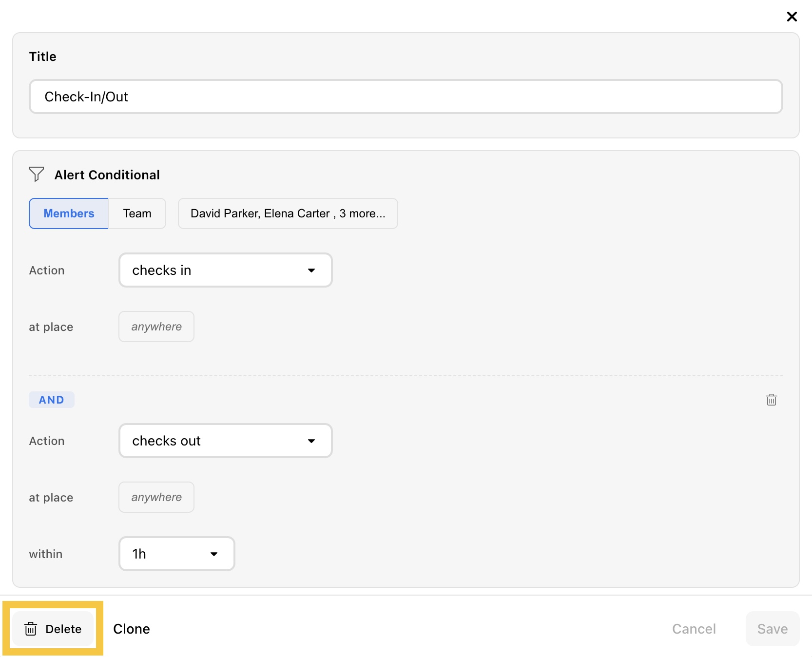Click the caret arrow of 1h dropdown
Viewport: 812px width, 657px height.
[214, 554]
